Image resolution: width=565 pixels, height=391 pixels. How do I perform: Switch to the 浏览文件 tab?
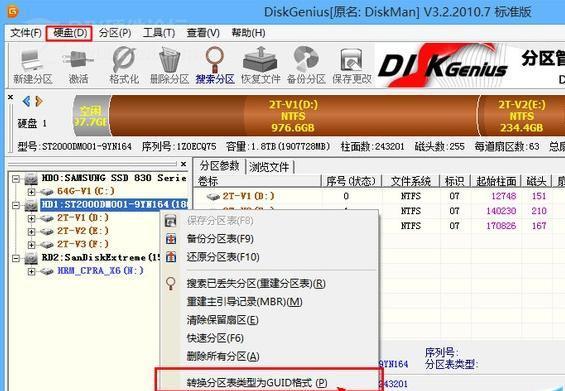269,167
